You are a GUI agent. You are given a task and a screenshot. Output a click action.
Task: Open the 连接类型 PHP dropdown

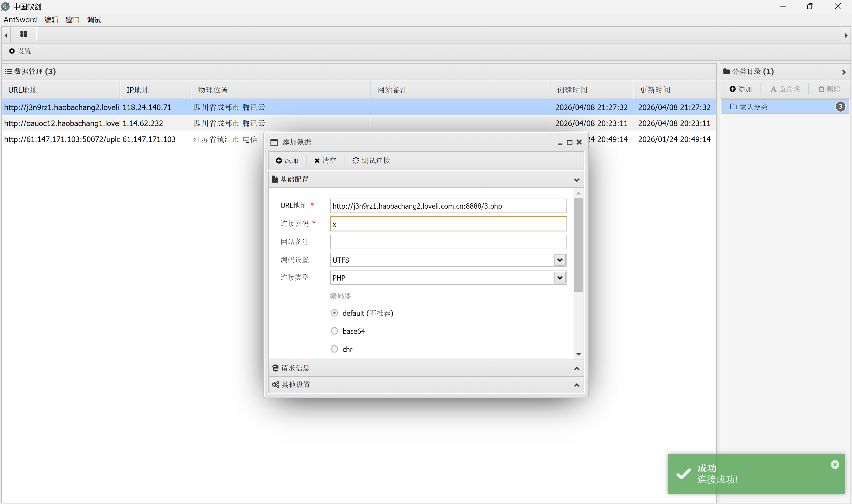560,278
